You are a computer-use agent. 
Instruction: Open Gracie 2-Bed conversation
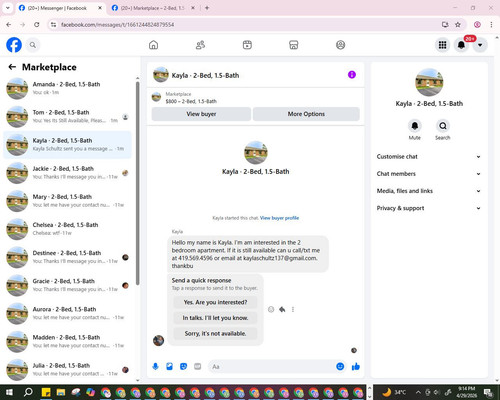pos(68,285)
